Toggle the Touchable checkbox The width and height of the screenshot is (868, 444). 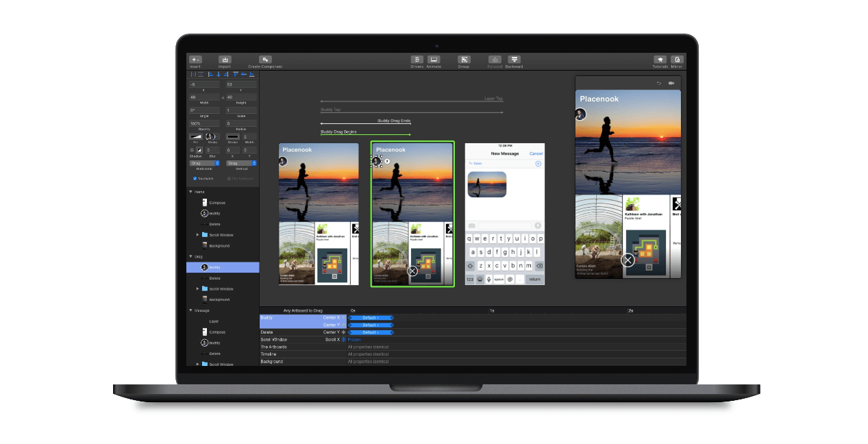click(x=196, y=178)
